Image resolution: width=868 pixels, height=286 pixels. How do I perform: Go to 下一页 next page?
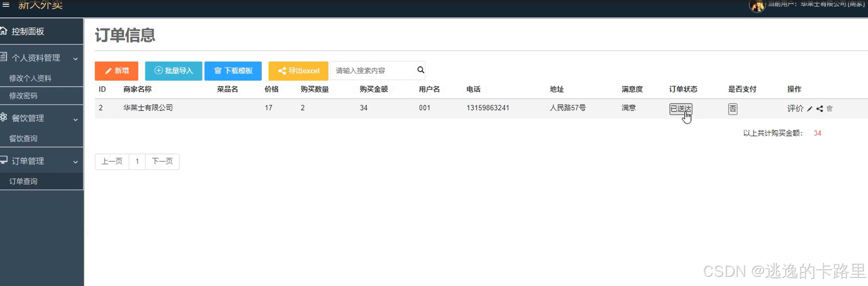162,161
